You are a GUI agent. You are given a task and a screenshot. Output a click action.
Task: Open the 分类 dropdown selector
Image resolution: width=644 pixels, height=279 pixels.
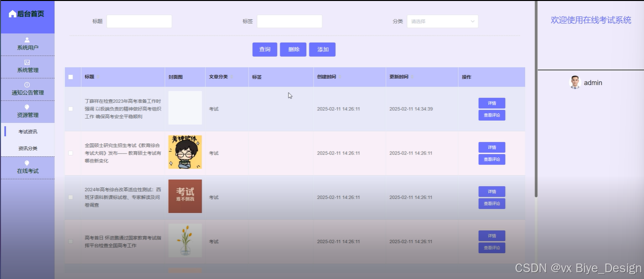click(443, 21)
